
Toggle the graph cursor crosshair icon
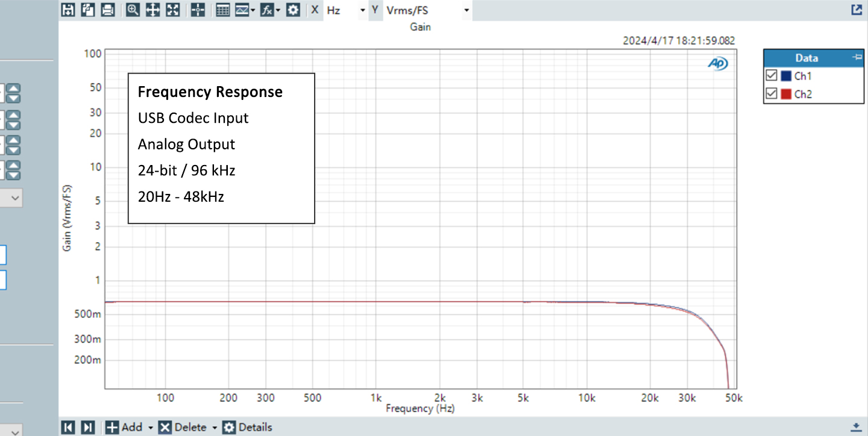click(198, 10)
